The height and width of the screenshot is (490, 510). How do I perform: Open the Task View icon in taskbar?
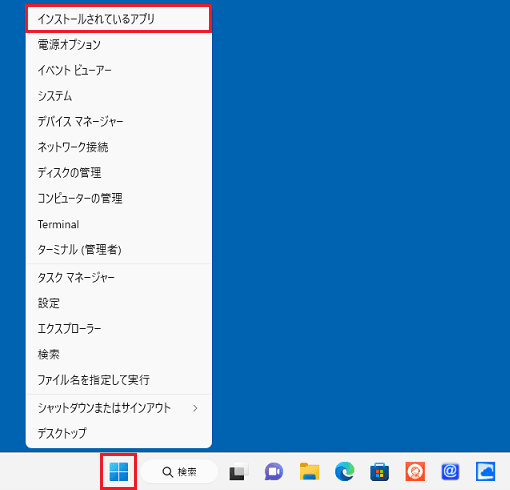coord(239,472)
